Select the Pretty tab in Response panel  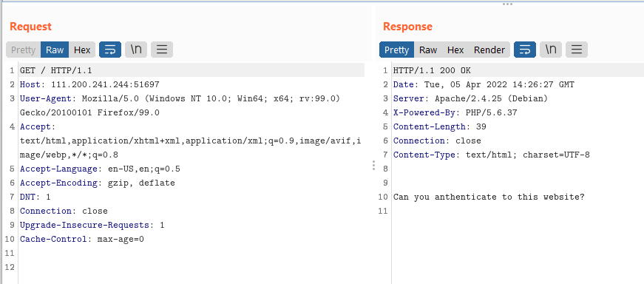click(397, 50)
